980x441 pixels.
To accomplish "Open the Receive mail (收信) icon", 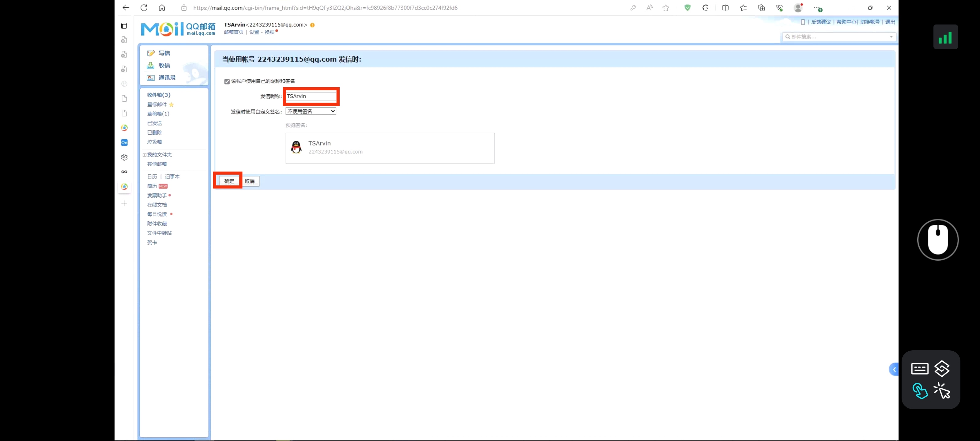I will [x=151, y=66].
